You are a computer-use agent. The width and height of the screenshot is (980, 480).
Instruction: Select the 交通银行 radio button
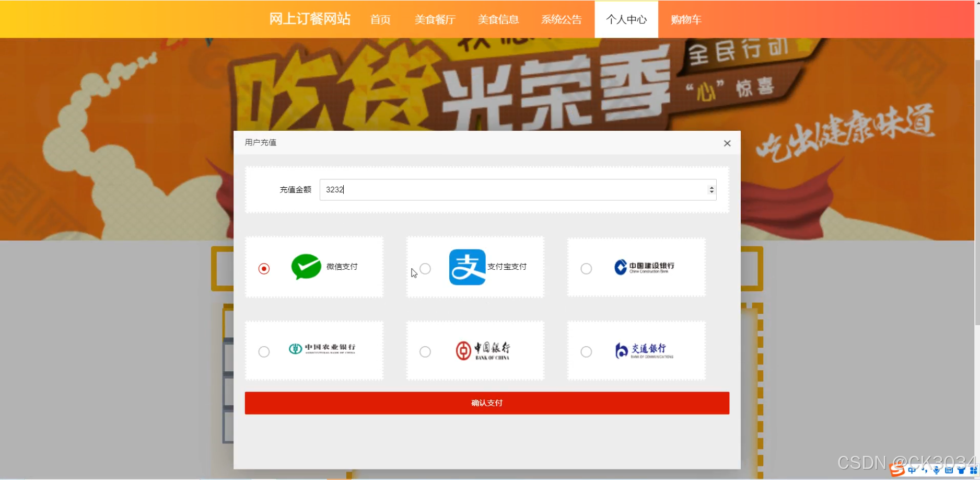pos(586,352)
